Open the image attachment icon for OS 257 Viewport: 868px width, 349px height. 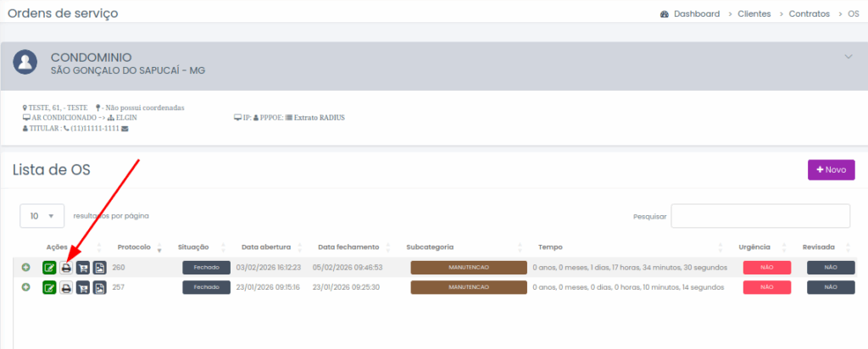point(99,288)
